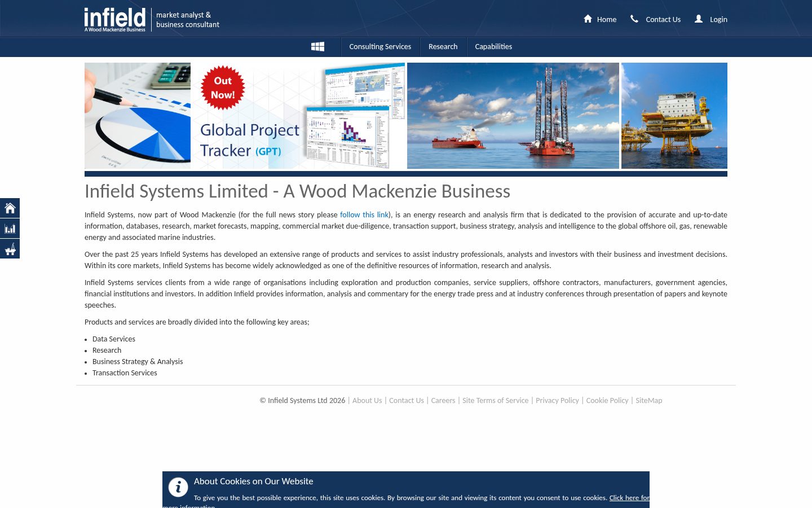This screenshot has width=812, height=508.
Task: Click the cookie notice info icon
Action: [x=178, y=487]
